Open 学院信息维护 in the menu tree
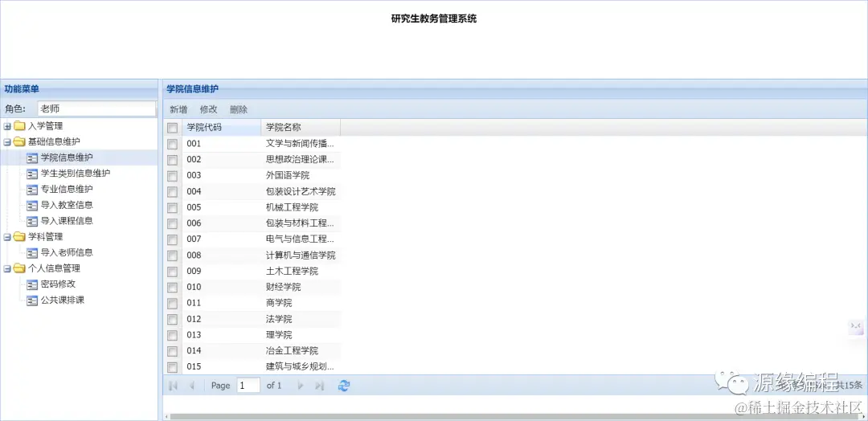This screenshot has height=421, width=868. 67,157
